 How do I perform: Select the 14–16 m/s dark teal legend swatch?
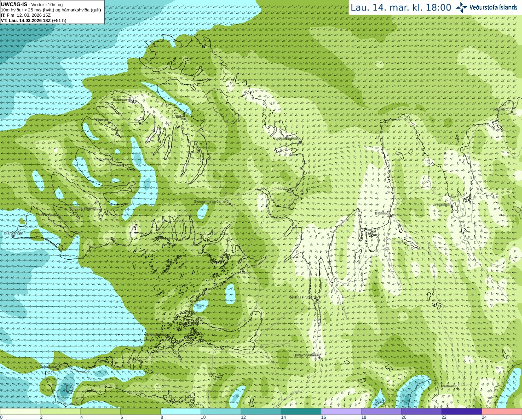(301, 411)
